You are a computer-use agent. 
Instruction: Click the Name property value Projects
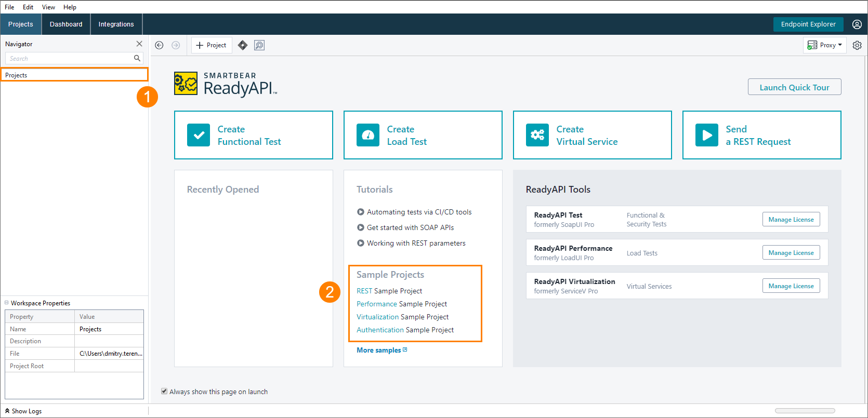point(109,329)
